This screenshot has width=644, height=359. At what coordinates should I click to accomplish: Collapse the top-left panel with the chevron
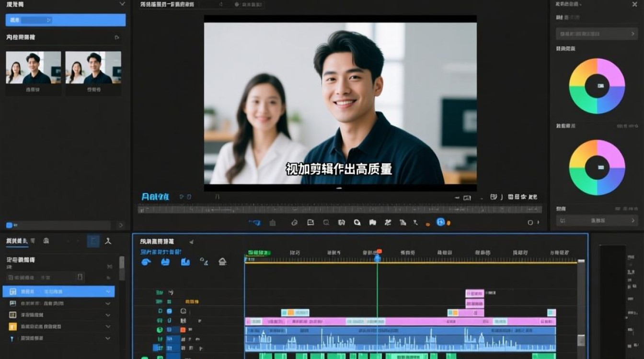122,4
